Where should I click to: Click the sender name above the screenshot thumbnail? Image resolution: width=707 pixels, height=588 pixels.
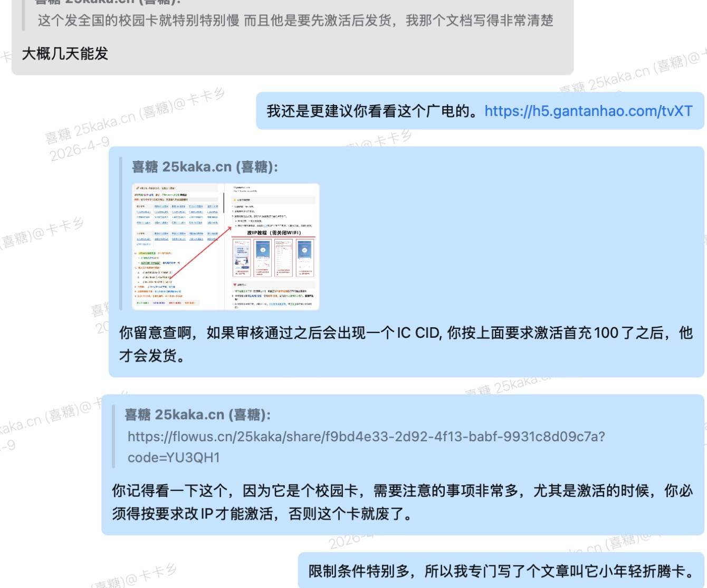pos(204,167)
